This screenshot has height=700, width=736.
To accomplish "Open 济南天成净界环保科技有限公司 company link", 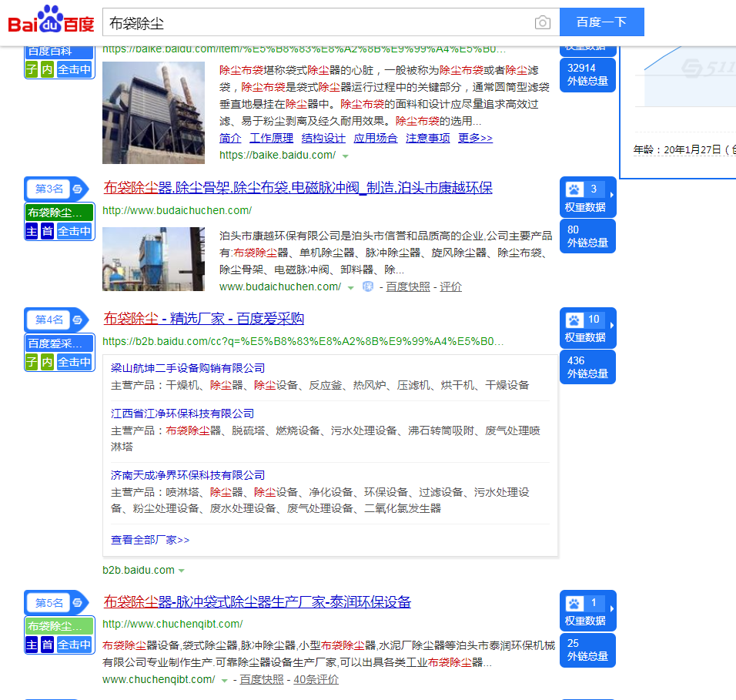I will [x=188, y=475].
